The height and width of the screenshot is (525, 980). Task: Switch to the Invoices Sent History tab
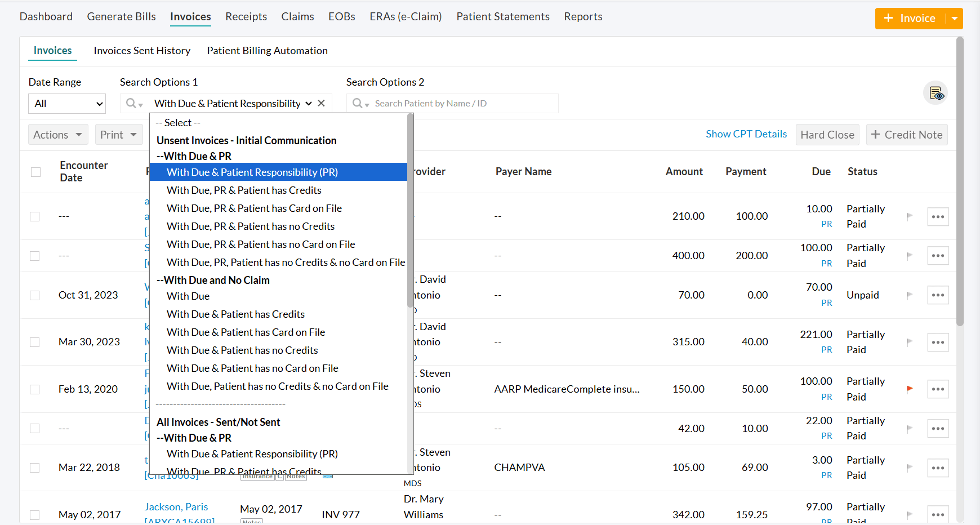pos(142,51)
